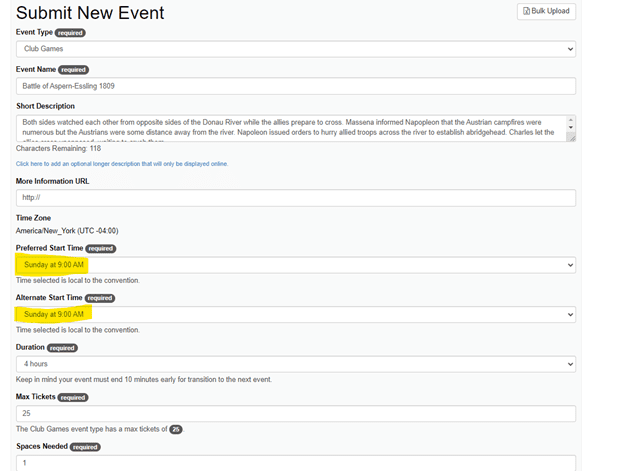This screenshot has height=471, width=624.
Task: Click the Event Name text field
Action: tap(296, 86)
